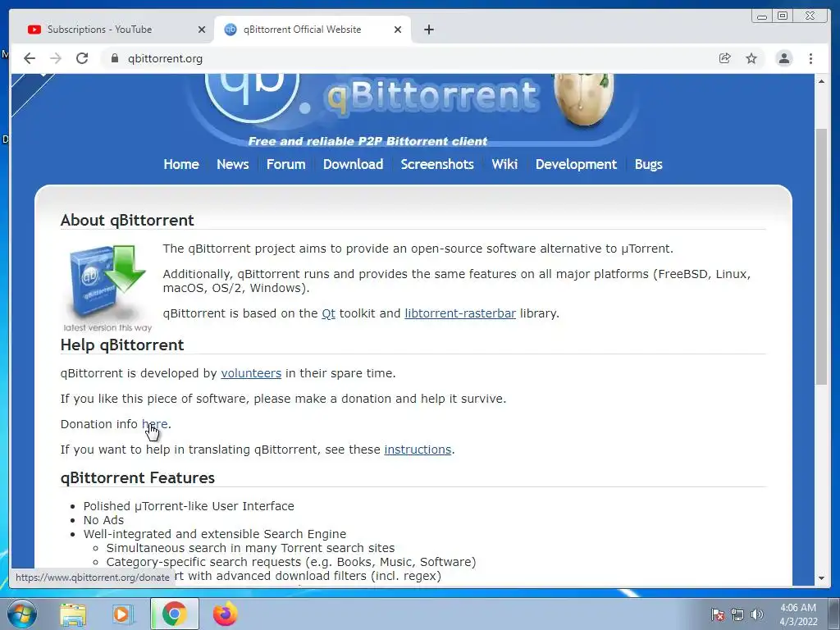Open Firefox from the taskbar
The width and height of the screenshot is (840, 630).
click(225, 614)
